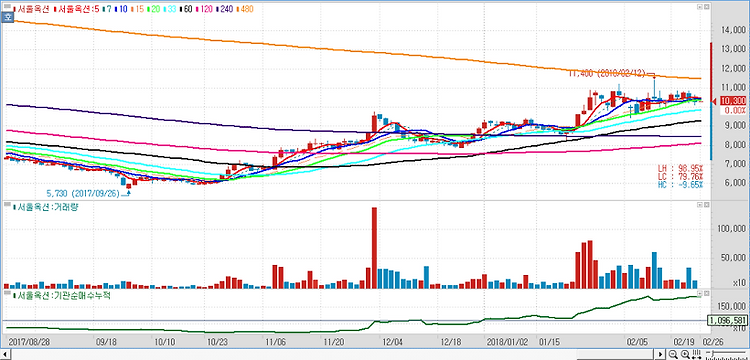Screen dimensions: 750x360
Task: Click the 서울옥션:거래량 indicator label
Action: [x=45, y=207]
